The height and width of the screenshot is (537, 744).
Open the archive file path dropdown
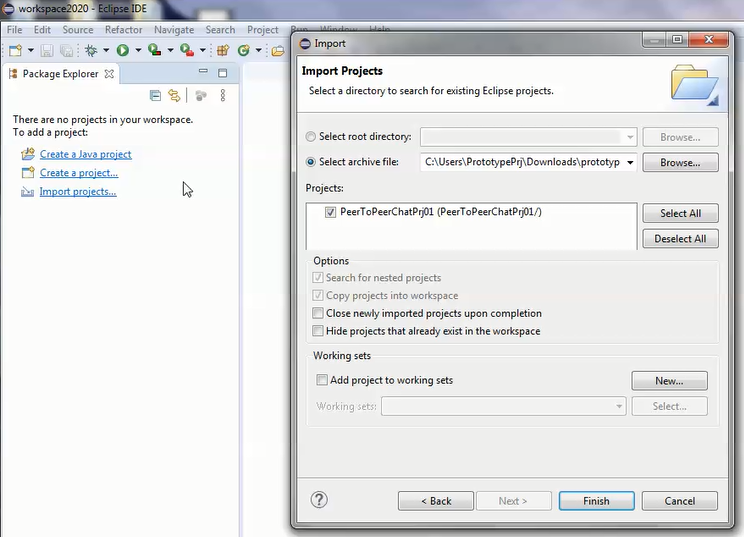[x=630, y=162]
